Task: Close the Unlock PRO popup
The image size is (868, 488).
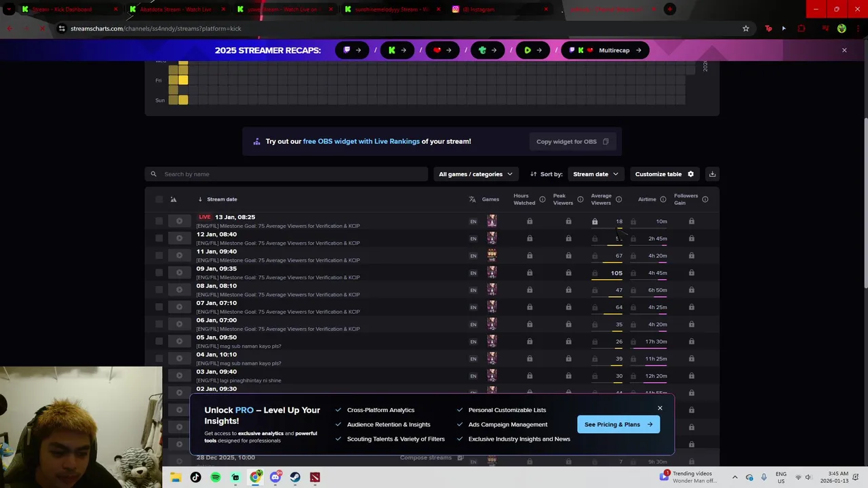Action: 660,408
